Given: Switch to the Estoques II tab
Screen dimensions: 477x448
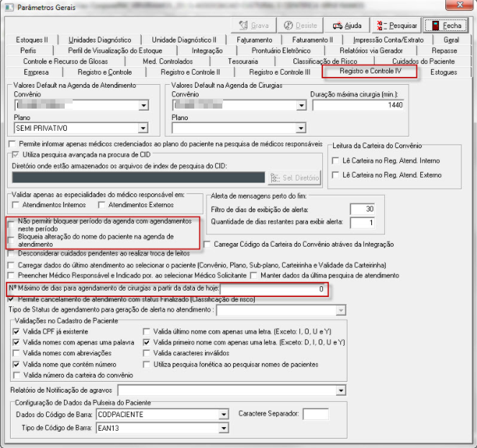Looking at the screenshot, I should (x=32, y=40).
